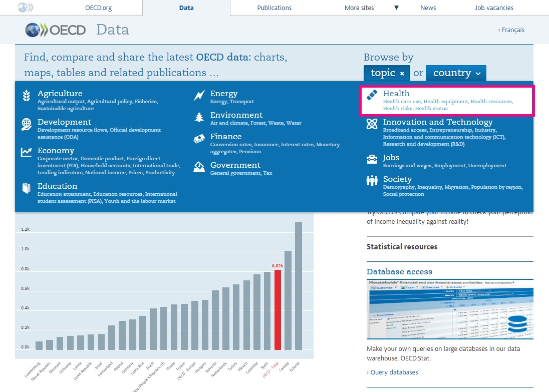The height and width of the screenshot is (392, 549).
Task: Click the 'Statistical resources' heading
Action: click(402, 247)
